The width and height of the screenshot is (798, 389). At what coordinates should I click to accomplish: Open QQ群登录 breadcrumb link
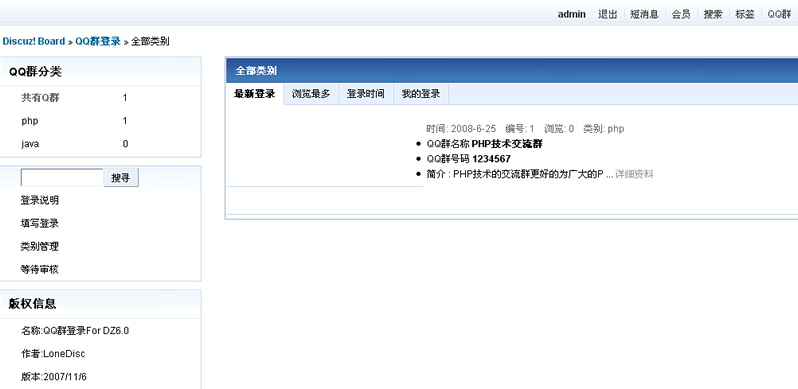(98, 41)
